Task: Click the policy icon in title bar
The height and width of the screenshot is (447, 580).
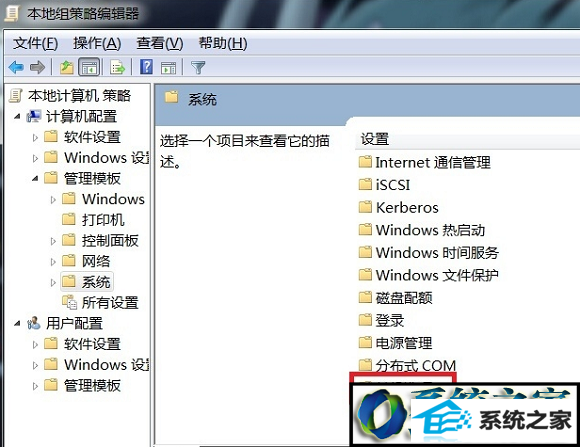Action: coord(12,13)
